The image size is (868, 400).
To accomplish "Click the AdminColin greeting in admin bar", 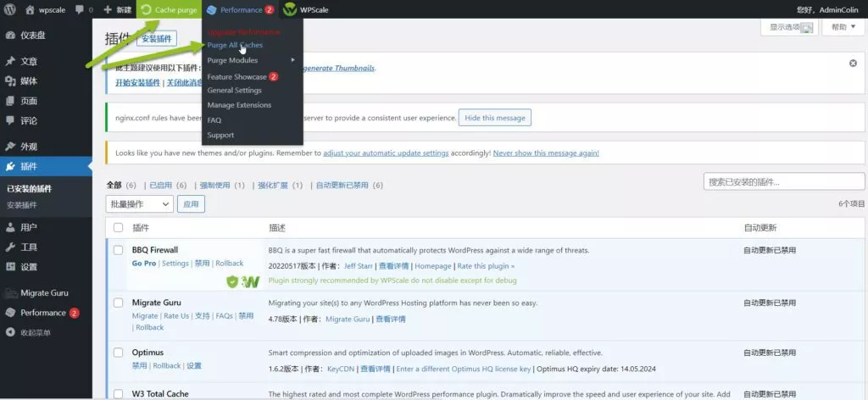I will (x=827, y=9).
